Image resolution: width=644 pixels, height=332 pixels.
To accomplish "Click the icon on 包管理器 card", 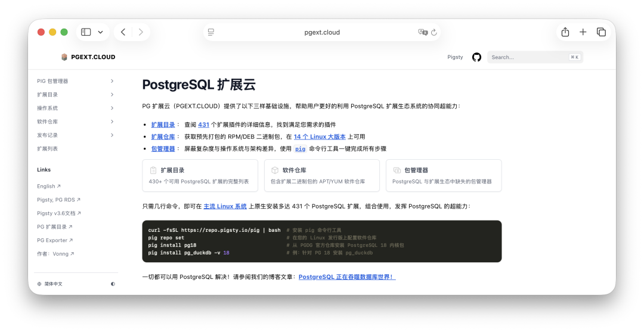I will (397, 170).
